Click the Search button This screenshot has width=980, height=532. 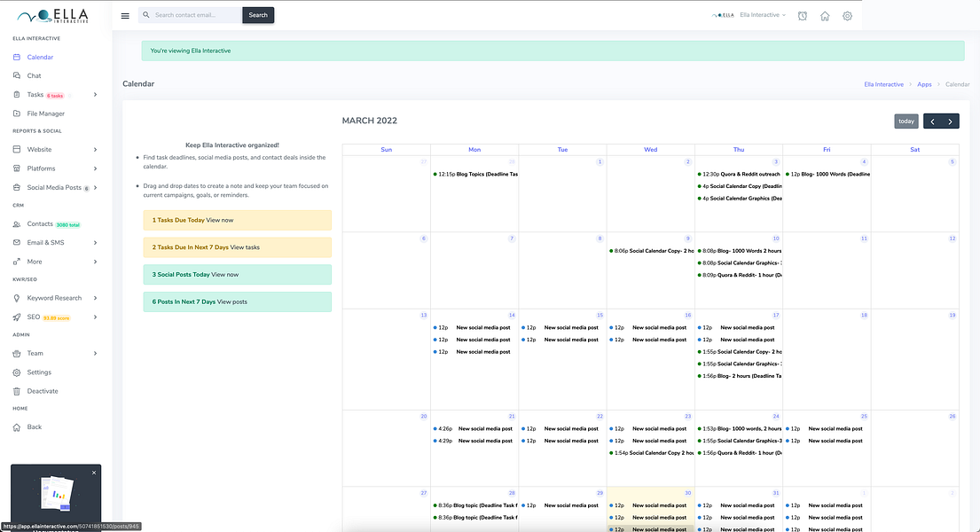[258, 15]
